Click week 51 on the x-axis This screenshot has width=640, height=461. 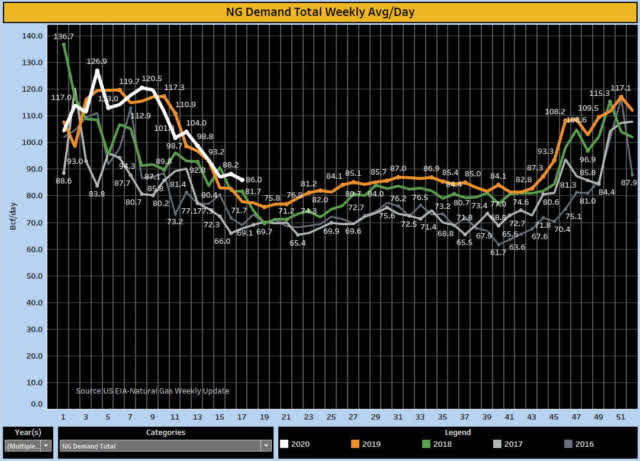pyautogui.click(x=620, y=417)
